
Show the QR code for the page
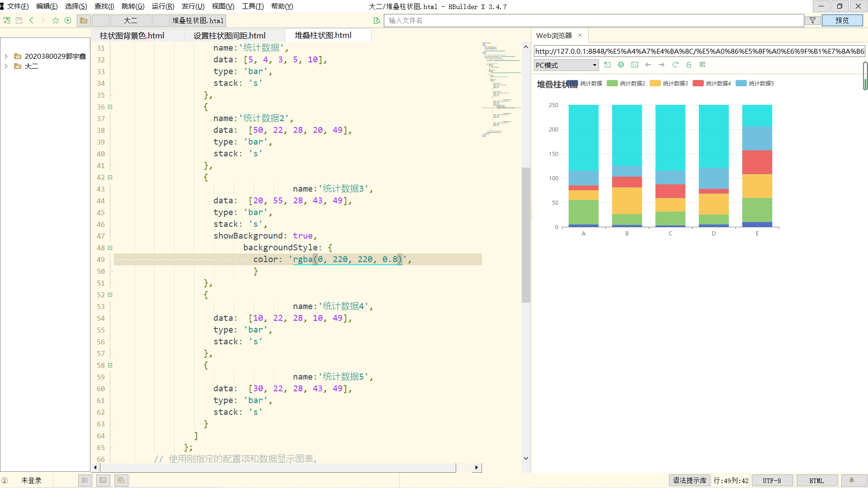tap(703, 65)
